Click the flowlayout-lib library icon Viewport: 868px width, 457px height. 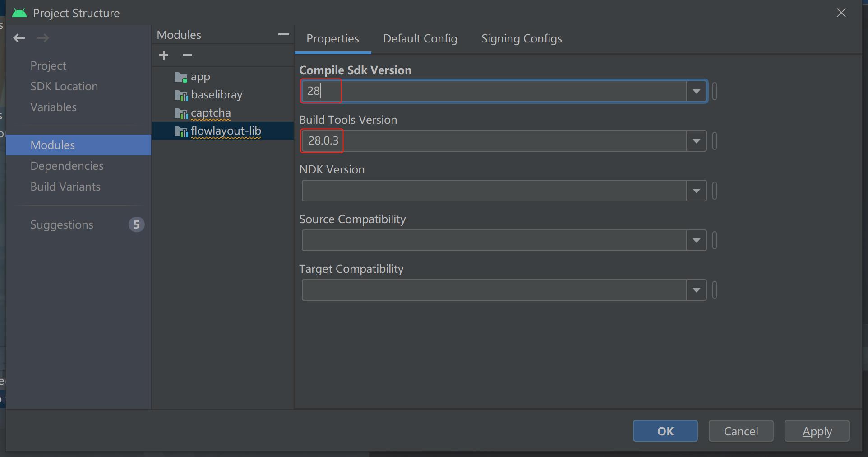point(181,131)
